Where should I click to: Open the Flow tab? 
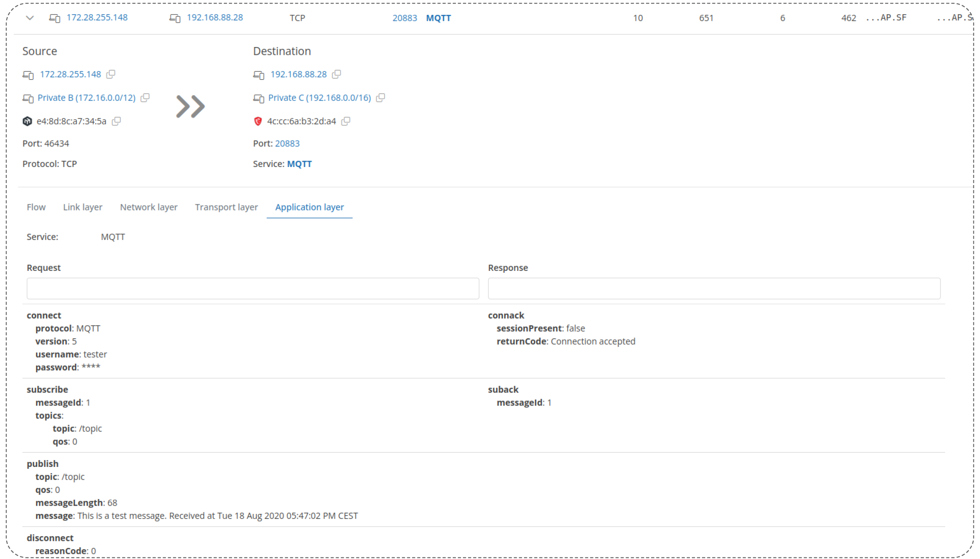36,207
